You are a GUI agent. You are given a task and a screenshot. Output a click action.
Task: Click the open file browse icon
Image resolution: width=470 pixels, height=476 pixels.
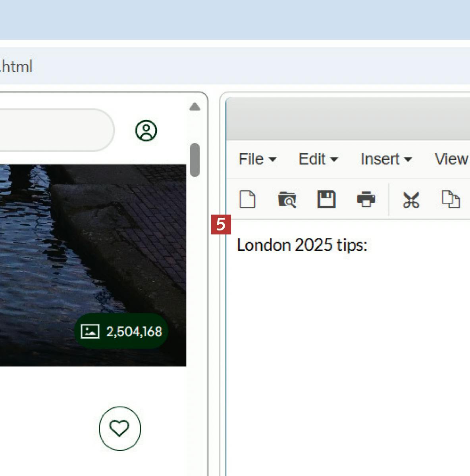click(x=287, y=199)
